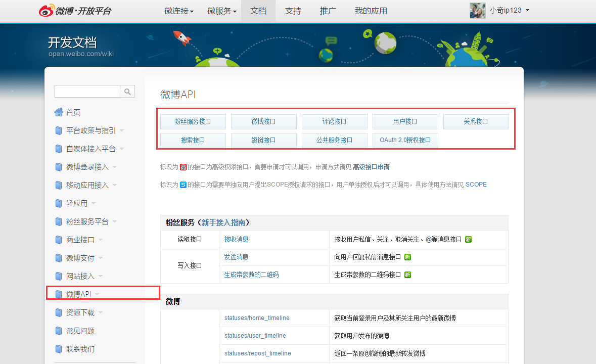Screen dimensions: 596x364
Task: Expand the 粉丝服务平台 sidebar arrow
Action: coord(115,221)
